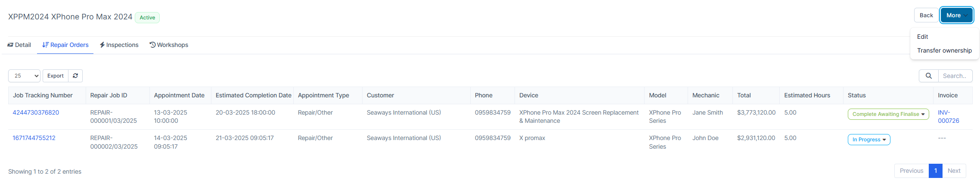Go to the Next page
Viewport: 980px width, 187px height.
[x=954, y=171]
